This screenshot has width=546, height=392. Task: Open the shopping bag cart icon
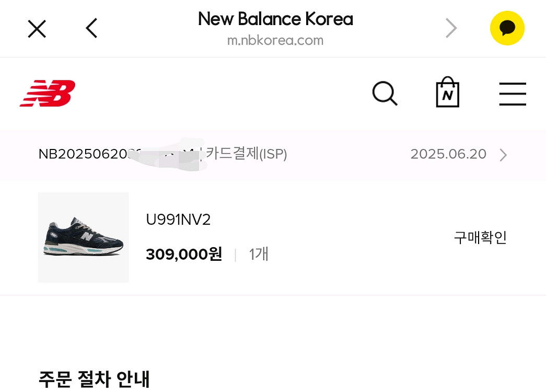pos(447,92)
